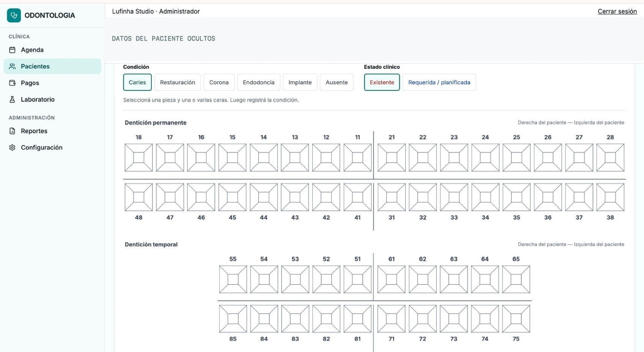Select tooth 24 diagram
Screen dimensions: 644x352
[485, 158]
